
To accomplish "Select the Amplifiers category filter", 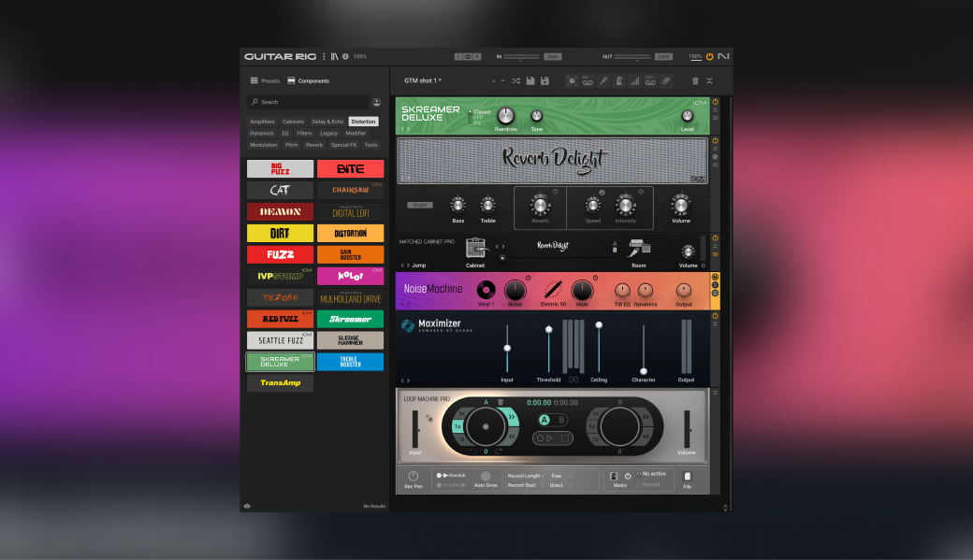I will (x=263, y=122).
